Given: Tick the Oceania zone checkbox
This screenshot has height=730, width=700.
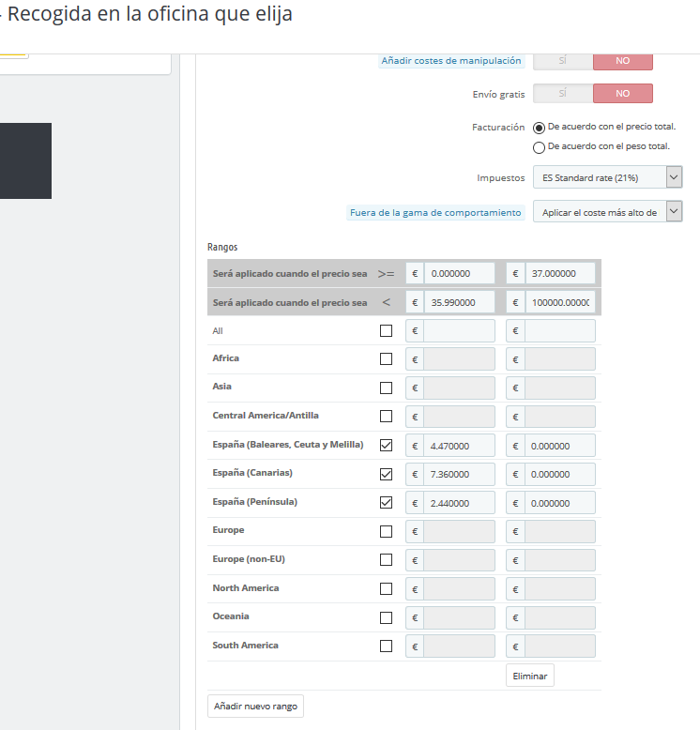Looking at the screenshot, I should (x=386, y=617).
